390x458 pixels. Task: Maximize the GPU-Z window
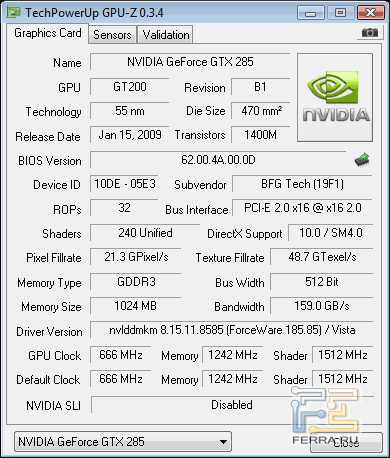tap(340, 13)
